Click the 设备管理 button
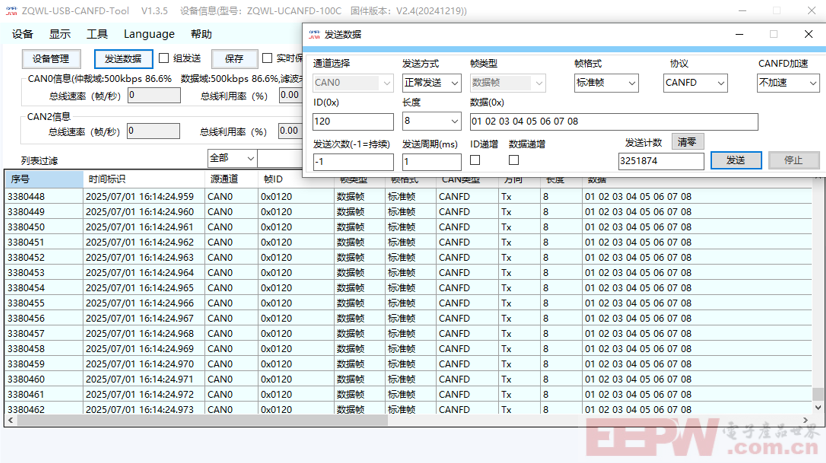 pos(51,58)
